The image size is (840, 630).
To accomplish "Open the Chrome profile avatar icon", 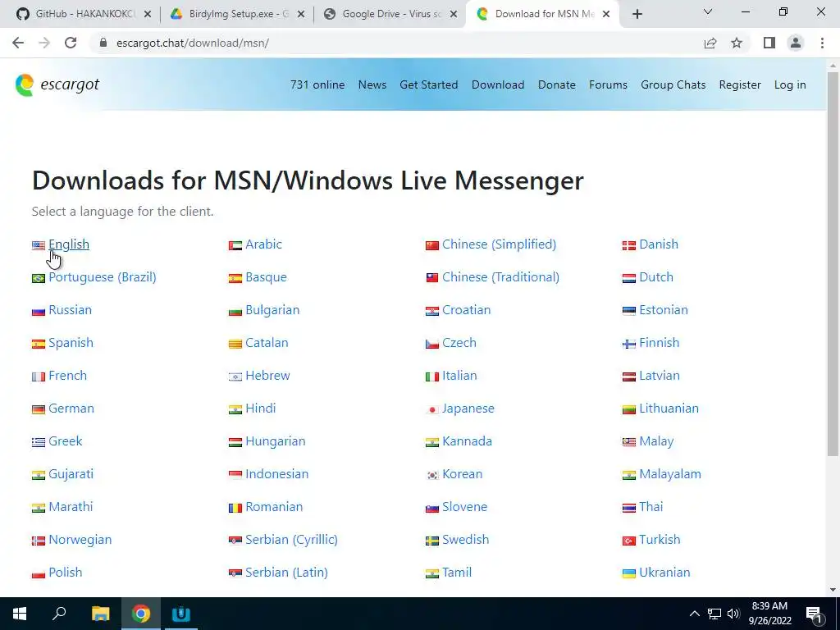I will pyautogui.click(x=796, y=43).
